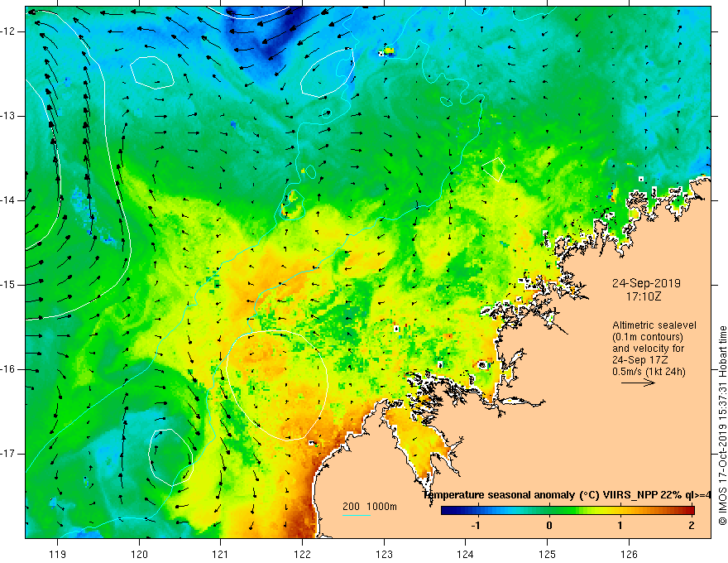Click the dark red end of colorbar

(689, 511)
